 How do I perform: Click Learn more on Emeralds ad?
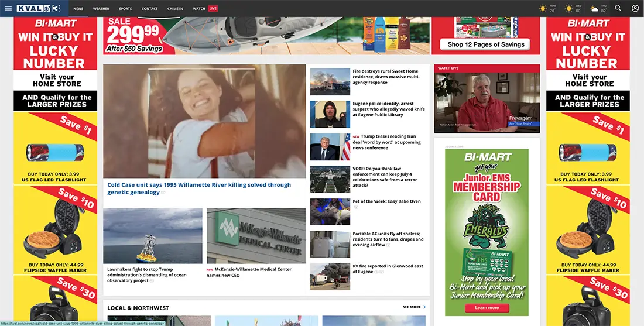pos(487,307)
